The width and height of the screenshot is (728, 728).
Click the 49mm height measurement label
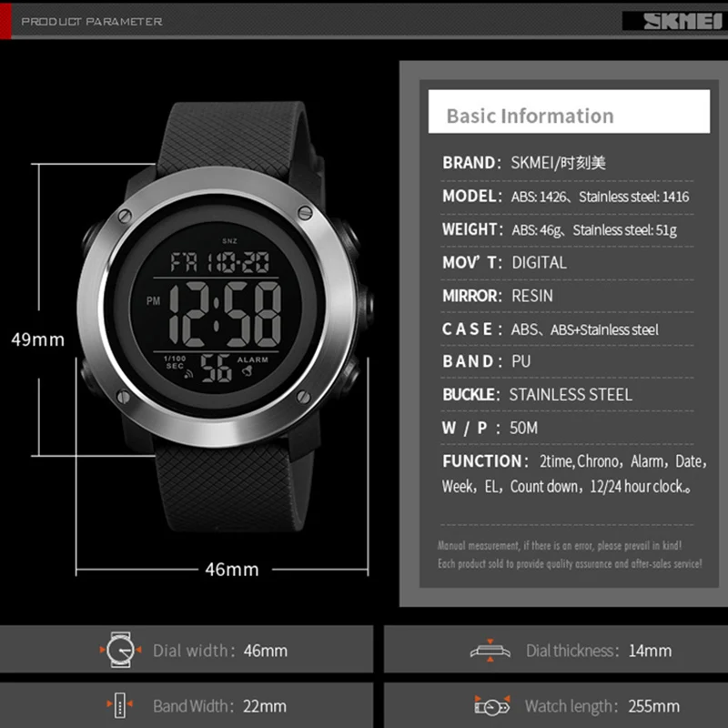point(37,339)
